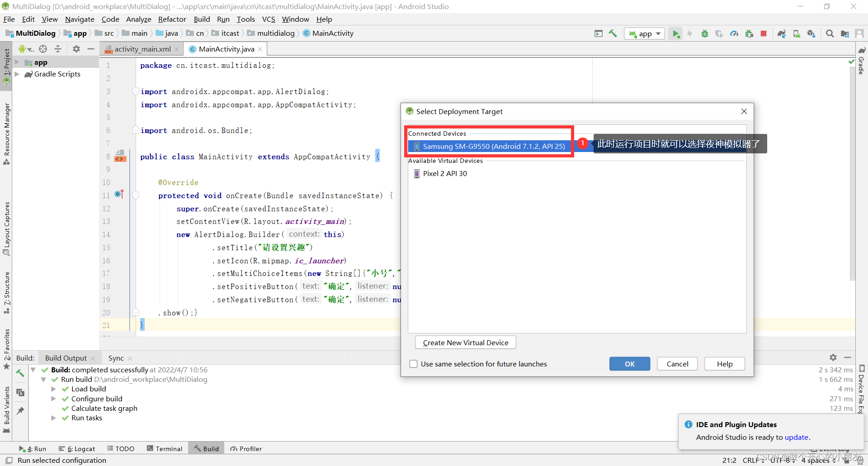Open the Terminal tool window tab
The height and width of the screenshot is (466, 868).
click(x=165, y=449)
